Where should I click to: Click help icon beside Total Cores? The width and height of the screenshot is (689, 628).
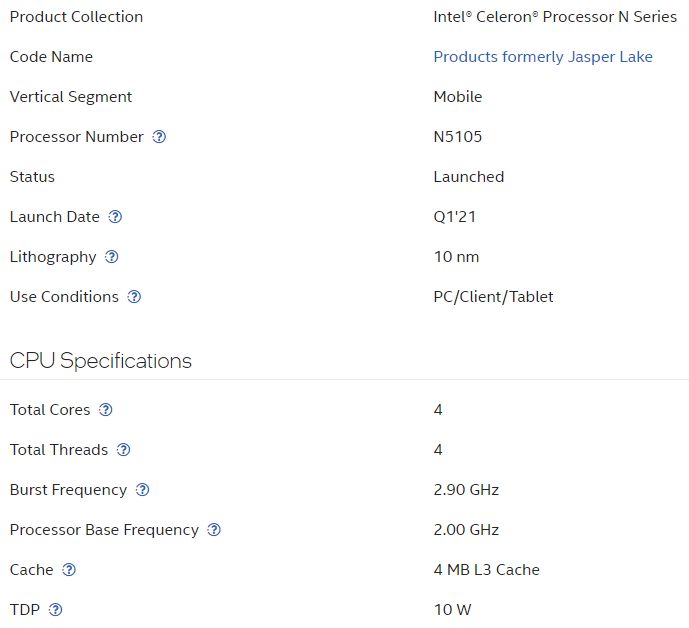105,410
